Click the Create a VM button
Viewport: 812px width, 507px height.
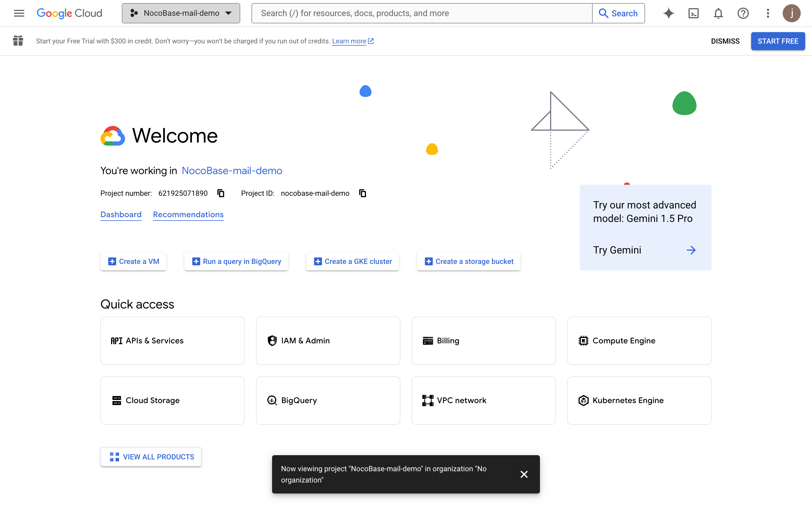[133, 262]
